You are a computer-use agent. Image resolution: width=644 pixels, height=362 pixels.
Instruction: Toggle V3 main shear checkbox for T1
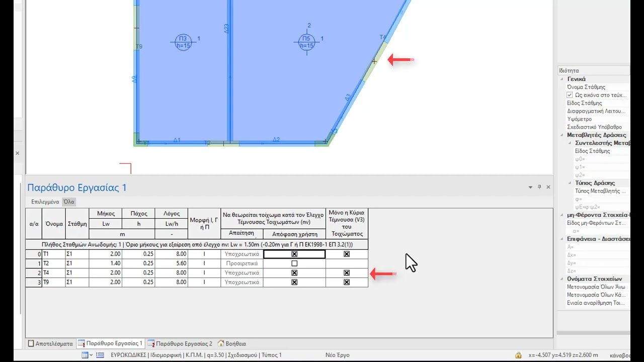tap(347, 254)
